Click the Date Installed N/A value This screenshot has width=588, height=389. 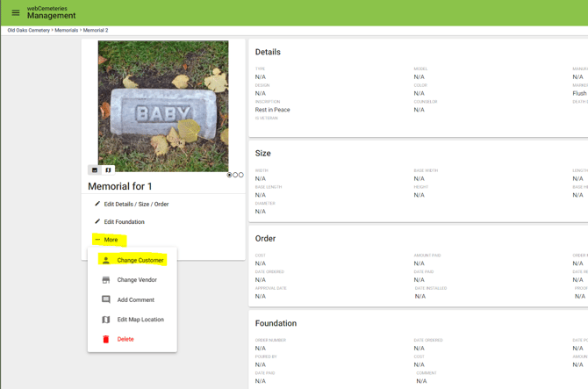tap(420, 296)
